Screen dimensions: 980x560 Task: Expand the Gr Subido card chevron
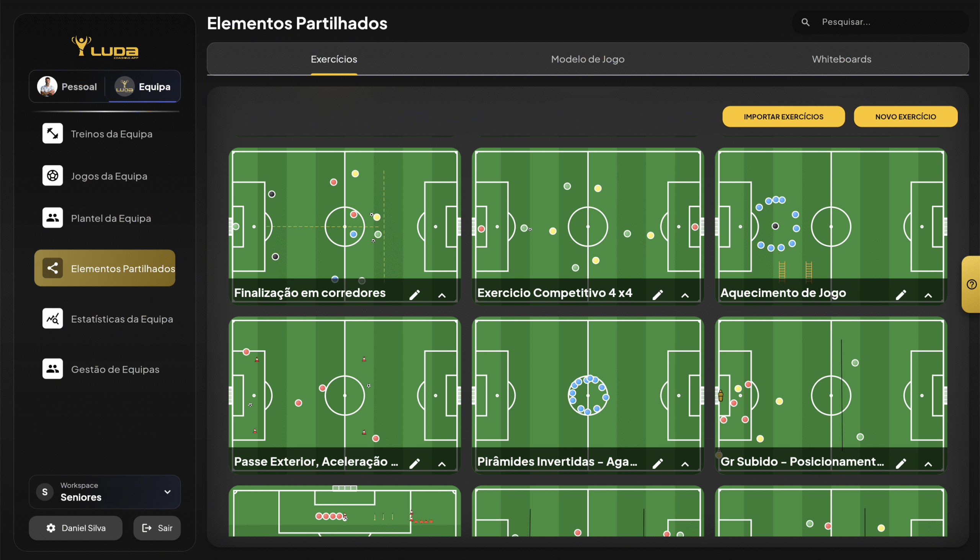928,464
